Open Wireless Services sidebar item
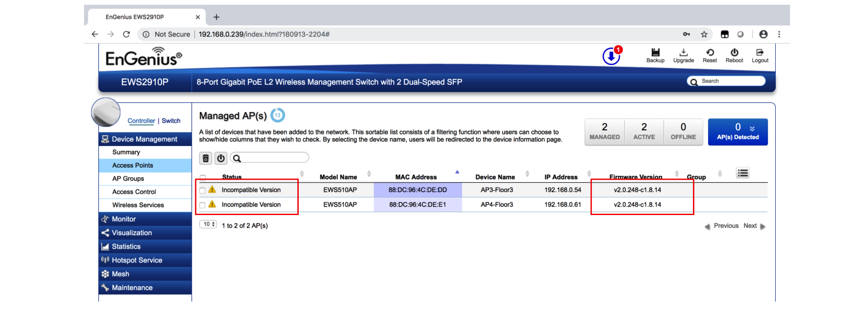 [145, 205]
